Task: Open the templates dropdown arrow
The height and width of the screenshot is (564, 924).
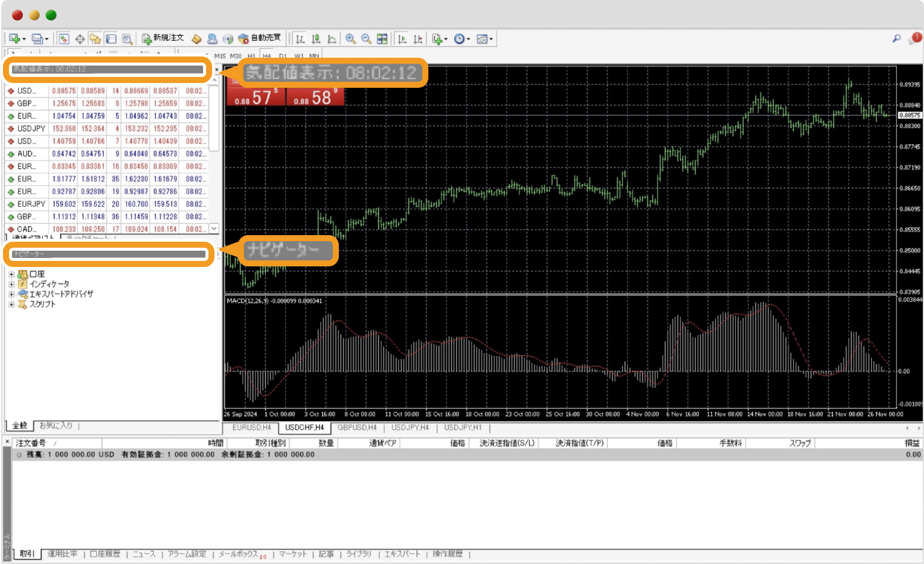Action: click(x=491, y=40)
